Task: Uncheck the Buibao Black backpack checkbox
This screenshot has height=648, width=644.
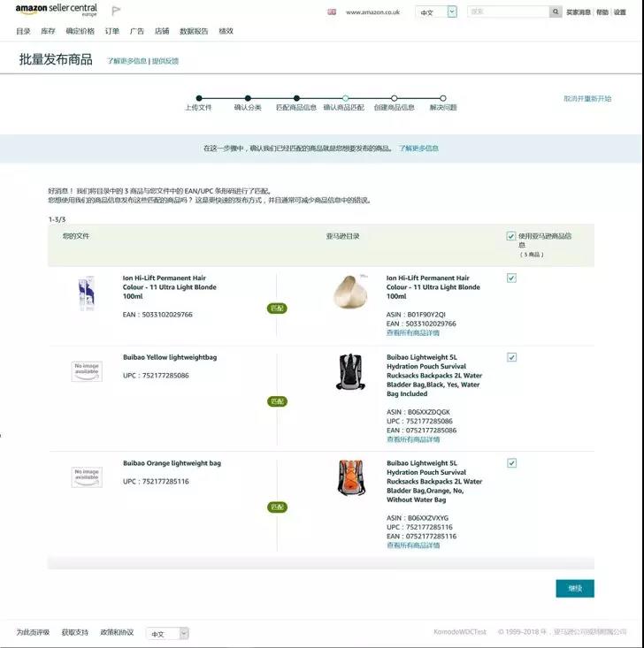Action: [x=511, y=357]
